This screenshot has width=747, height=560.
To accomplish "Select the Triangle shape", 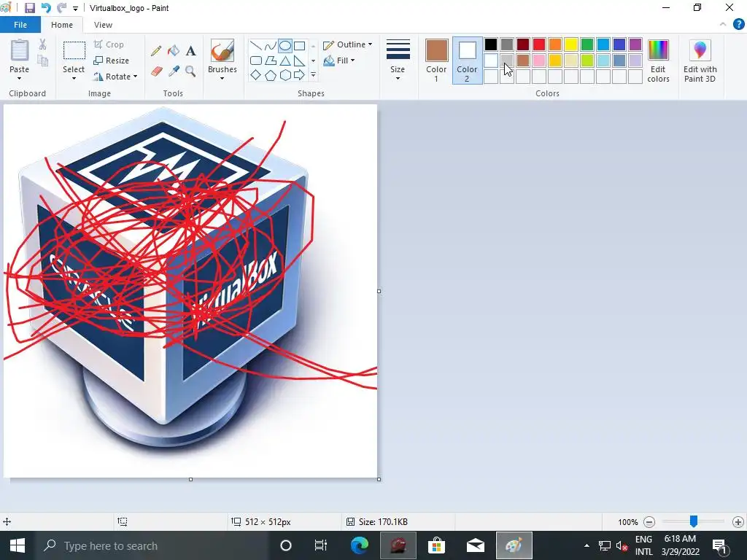I will point(285,61).
